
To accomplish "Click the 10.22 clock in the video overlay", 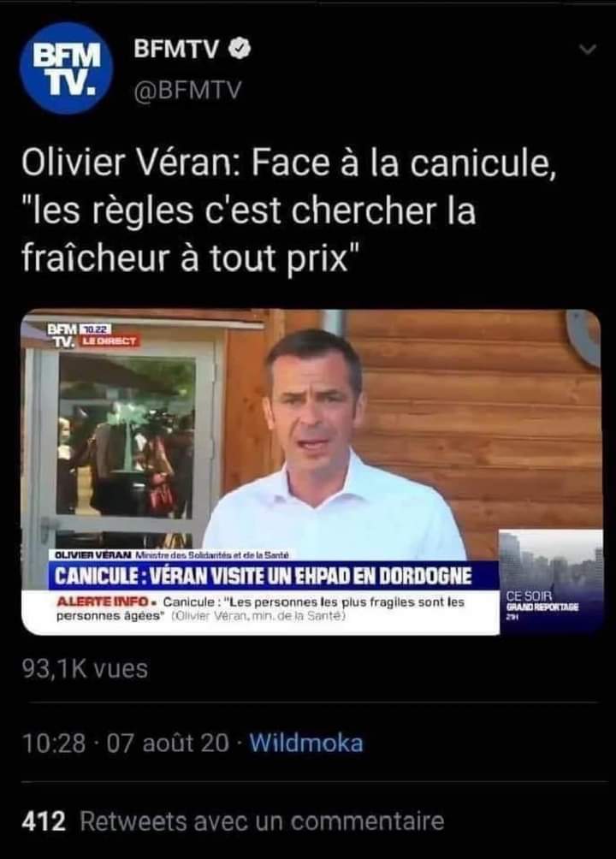I will coord(96,329).
